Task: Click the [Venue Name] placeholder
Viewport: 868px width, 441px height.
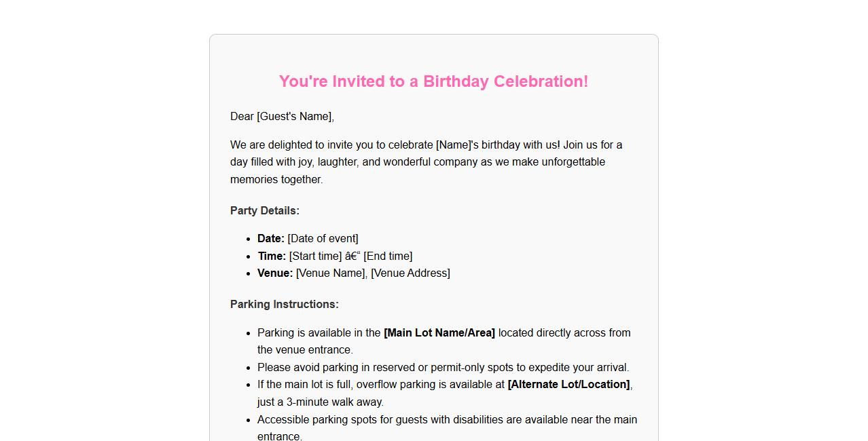Action: [331, 273]
